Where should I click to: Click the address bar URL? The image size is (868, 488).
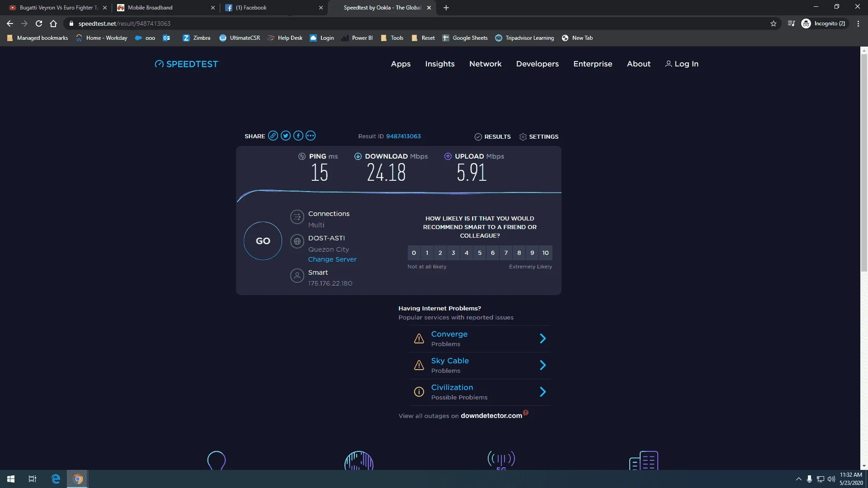click(x=124, y=23)
